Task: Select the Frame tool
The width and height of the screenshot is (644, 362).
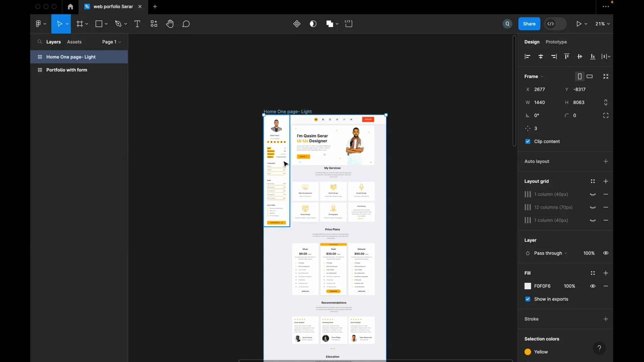Action: tap(79, 24)
